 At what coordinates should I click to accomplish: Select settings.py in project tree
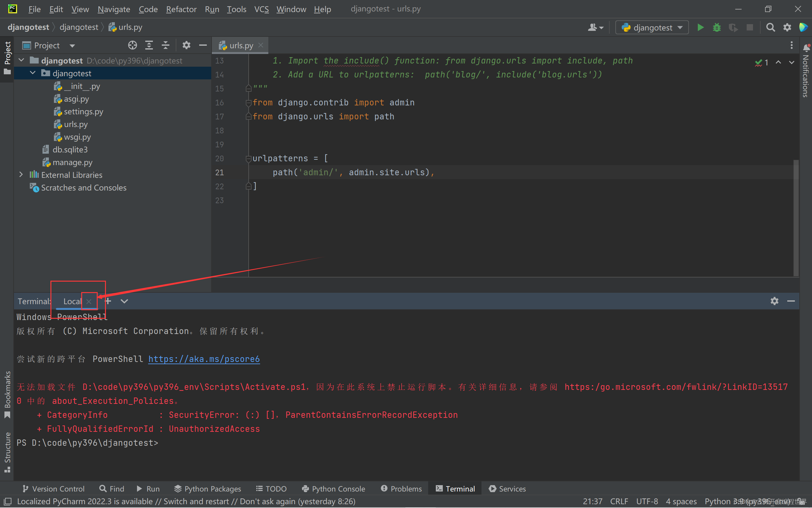click(83, 111)
